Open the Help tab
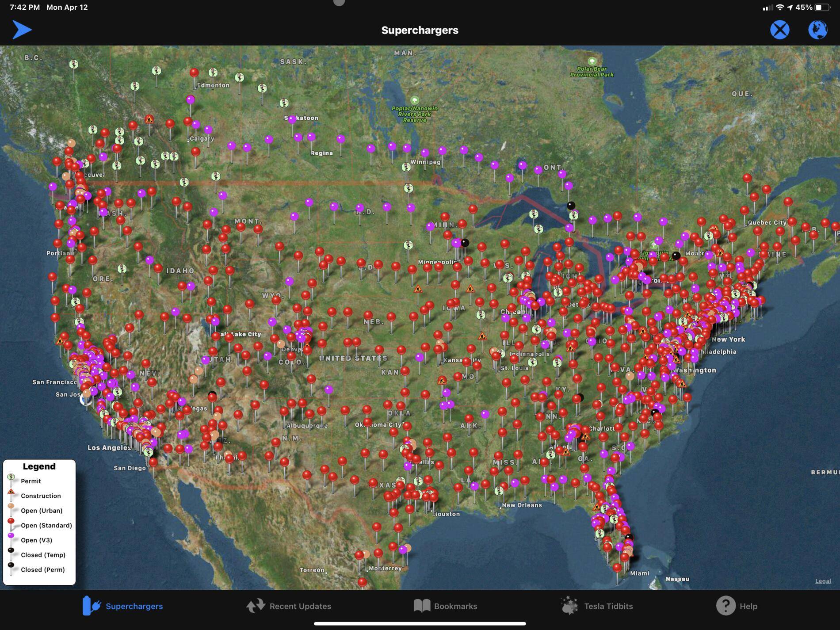 (737, 606)
